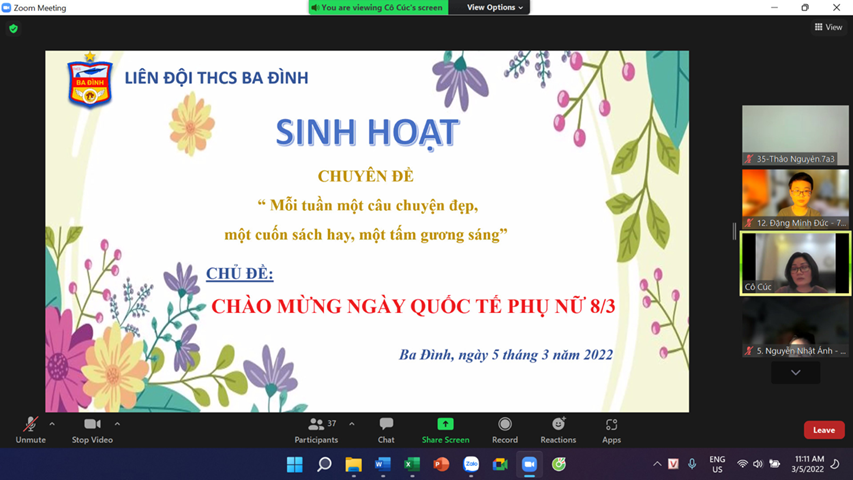Open the Chat panel
Viewport: 853px width, 480px height.
[x=386, y=430]
